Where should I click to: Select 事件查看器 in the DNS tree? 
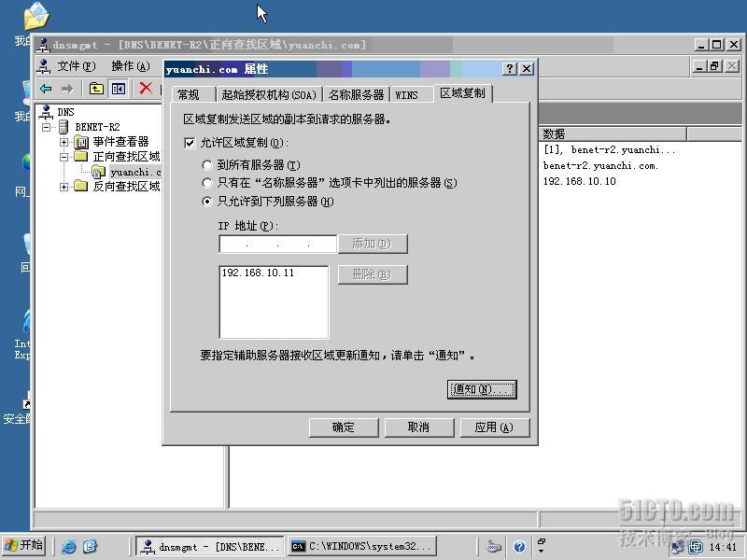pyautogui.click(x=120, y=142)
